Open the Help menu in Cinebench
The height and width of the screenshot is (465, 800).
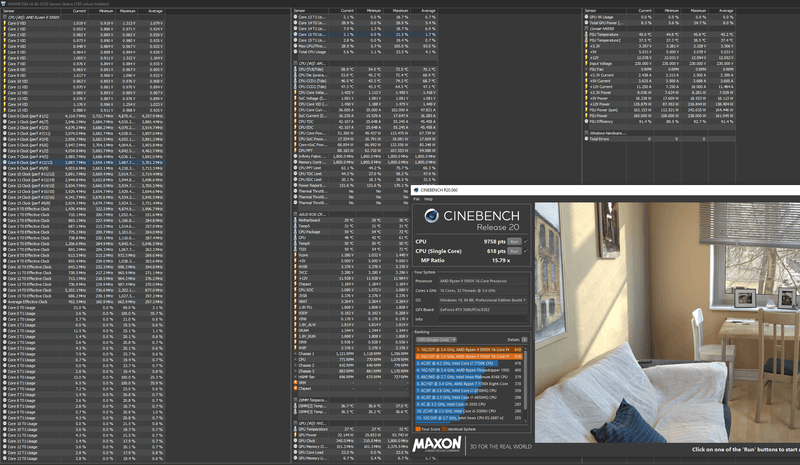[428, 199]
